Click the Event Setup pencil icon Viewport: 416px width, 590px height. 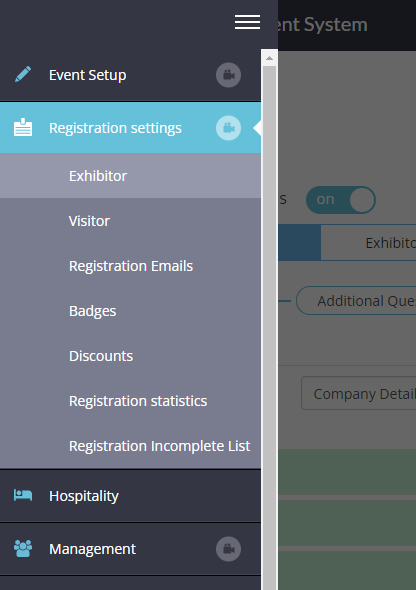(23, 74)
